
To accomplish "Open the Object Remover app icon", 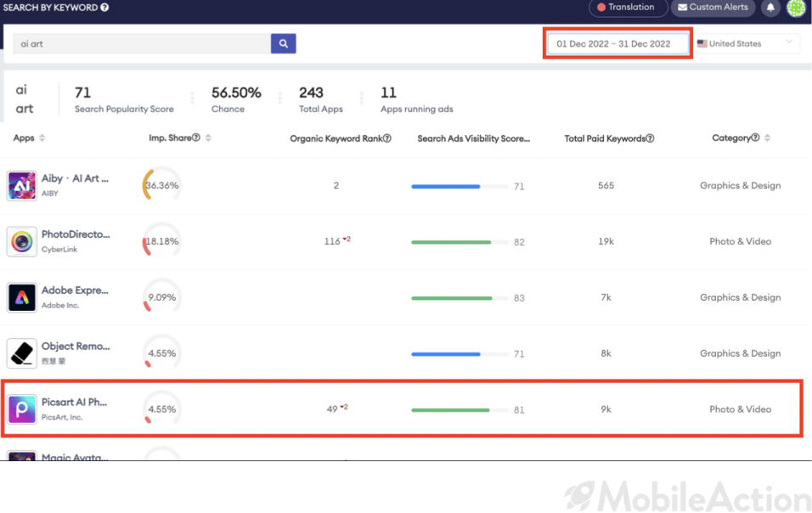I will 22,353.
